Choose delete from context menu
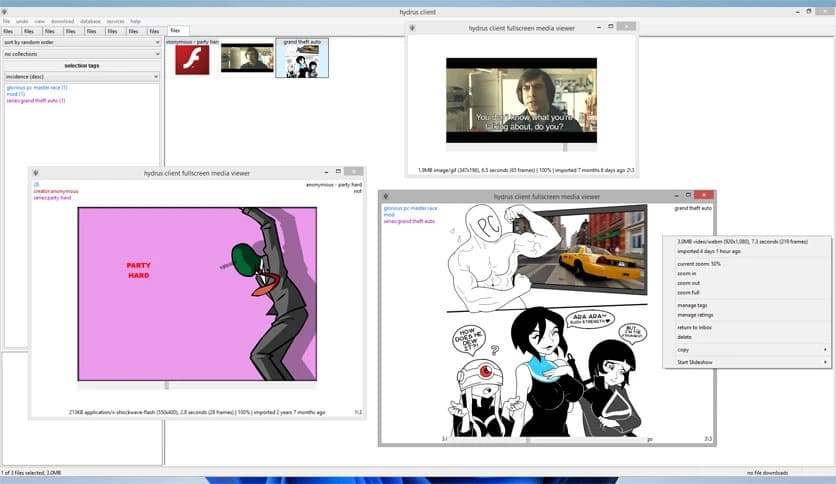 click(684, 337)
